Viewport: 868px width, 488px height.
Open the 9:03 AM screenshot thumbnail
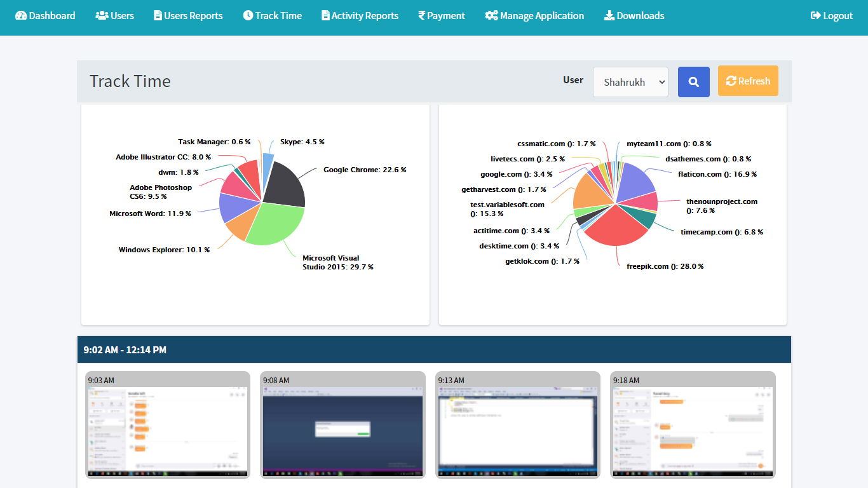pos(168,431)
